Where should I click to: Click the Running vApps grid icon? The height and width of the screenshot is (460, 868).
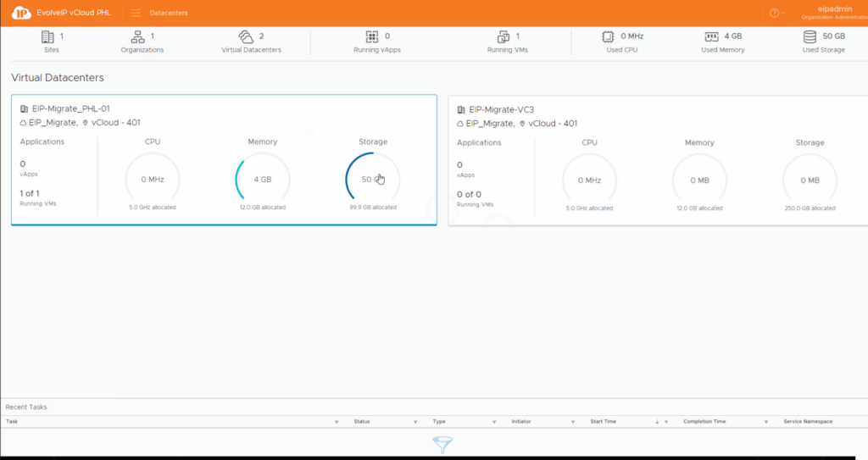[372, 36]
